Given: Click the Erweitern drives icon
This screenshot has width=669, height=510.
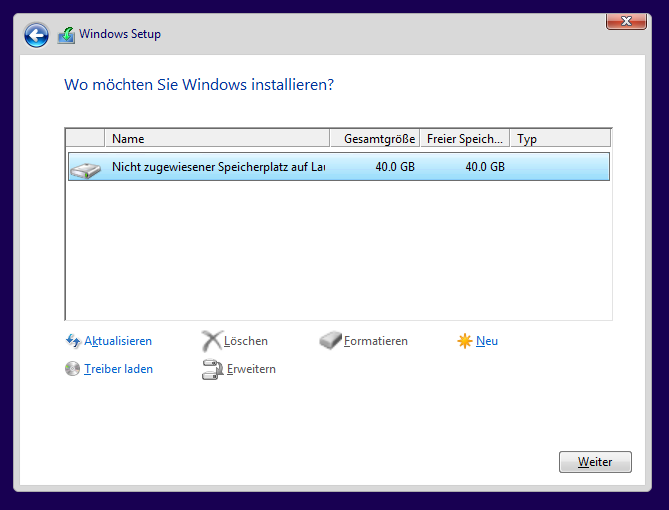Looking at the screenshot, I should (212, 369).
